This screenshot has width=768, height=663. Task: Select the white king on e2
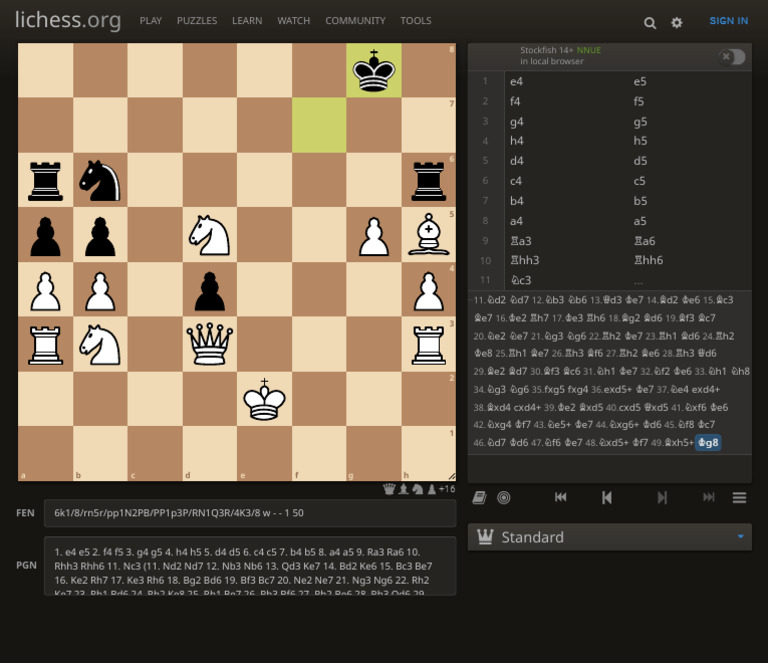click(x=264, y=399)
